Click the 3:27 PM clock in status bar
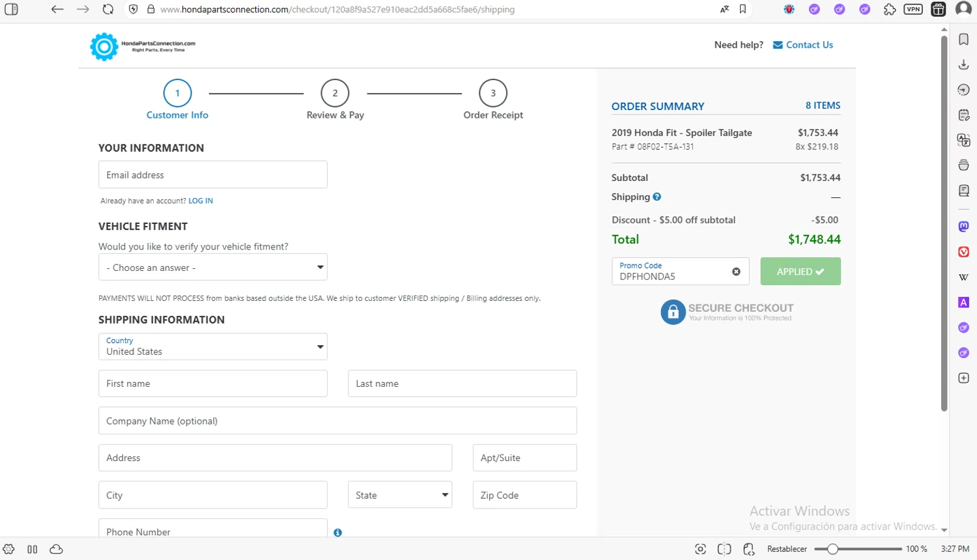 [955, 549]
